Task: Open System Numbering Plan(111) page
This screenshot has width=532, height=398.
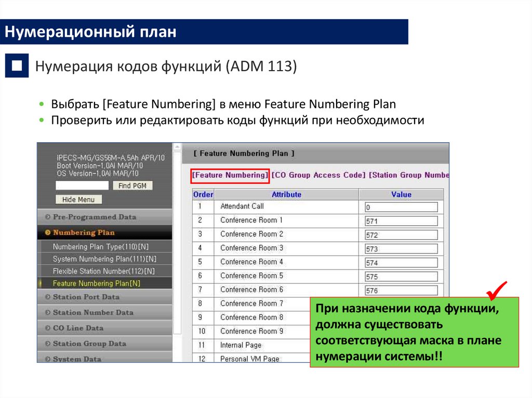Action: tap(105, 258)
